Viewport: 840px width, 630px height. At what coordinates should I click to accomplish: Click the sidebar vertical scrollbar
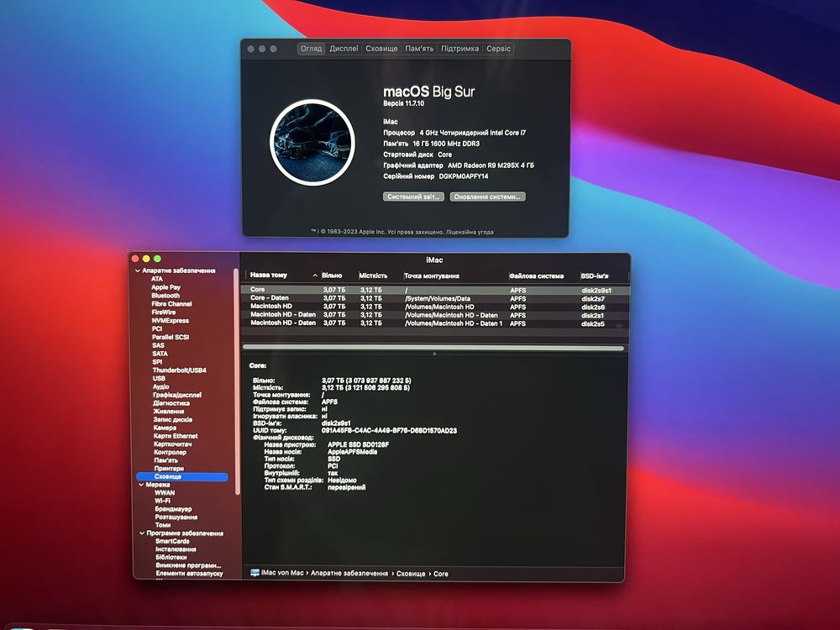coord(236,381)
